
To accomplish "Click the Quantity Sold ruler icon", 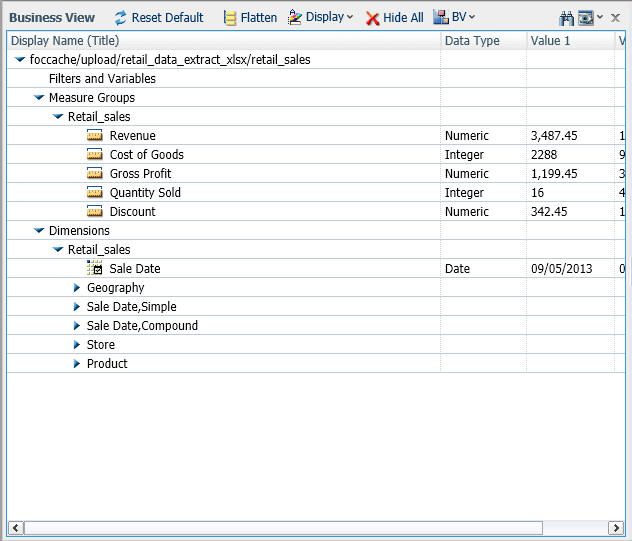I will click(x=95, y=192).
